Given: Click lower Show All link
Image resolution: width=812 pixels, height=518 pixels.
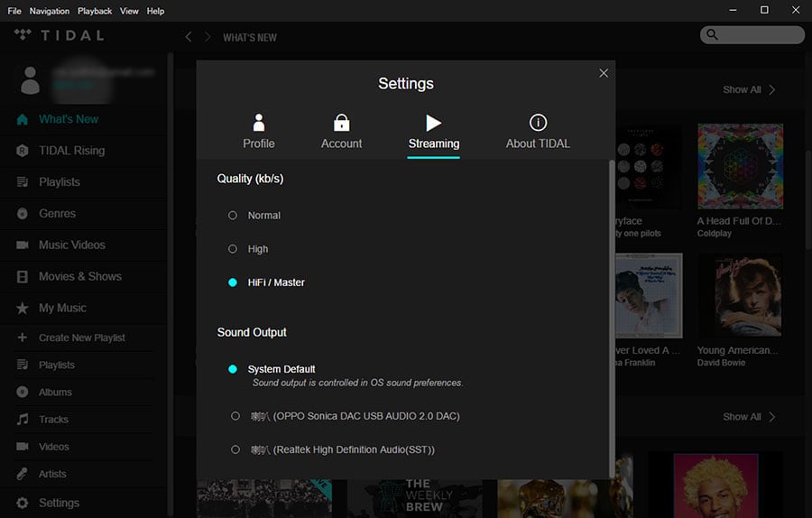Looking at the screenshot, I should tap(743, 417).
